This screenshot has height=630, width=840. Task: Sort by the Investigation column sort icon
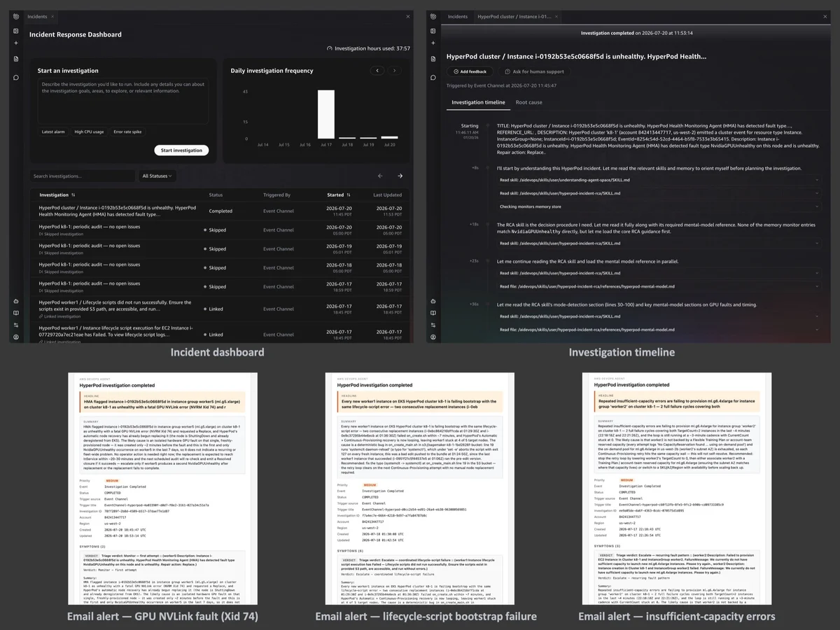point(73,195)
